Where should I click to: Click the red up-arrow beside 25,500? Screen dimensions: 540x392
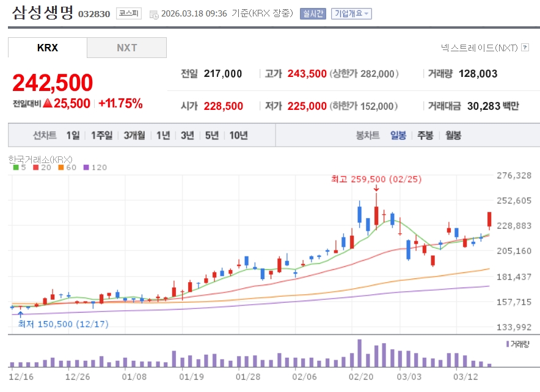click(x=47, y=104)
